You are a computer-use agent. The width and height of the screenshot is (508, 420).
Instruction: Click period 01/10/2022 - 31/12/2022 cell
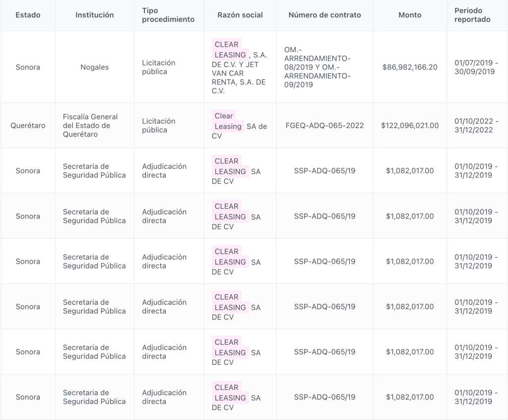[476, 126]
